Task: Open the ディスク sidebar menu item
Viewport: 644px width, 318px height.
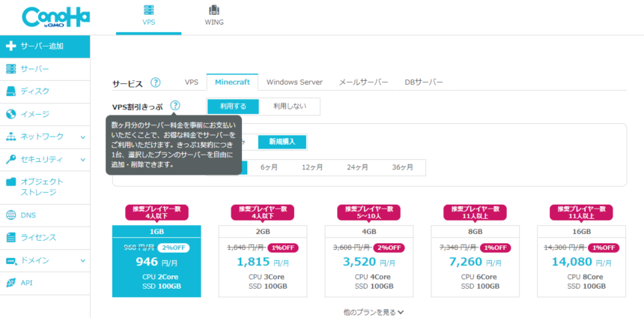Action: [x=45, y=91]
